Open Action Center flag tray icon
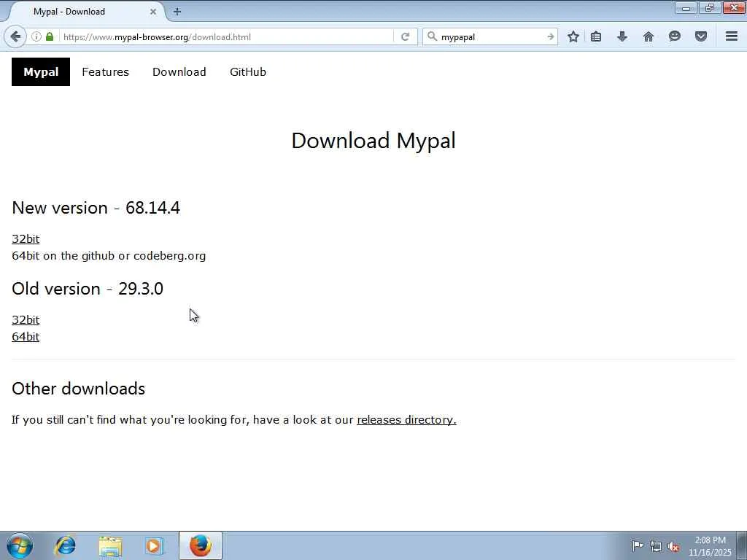 (x=638, y=545)
